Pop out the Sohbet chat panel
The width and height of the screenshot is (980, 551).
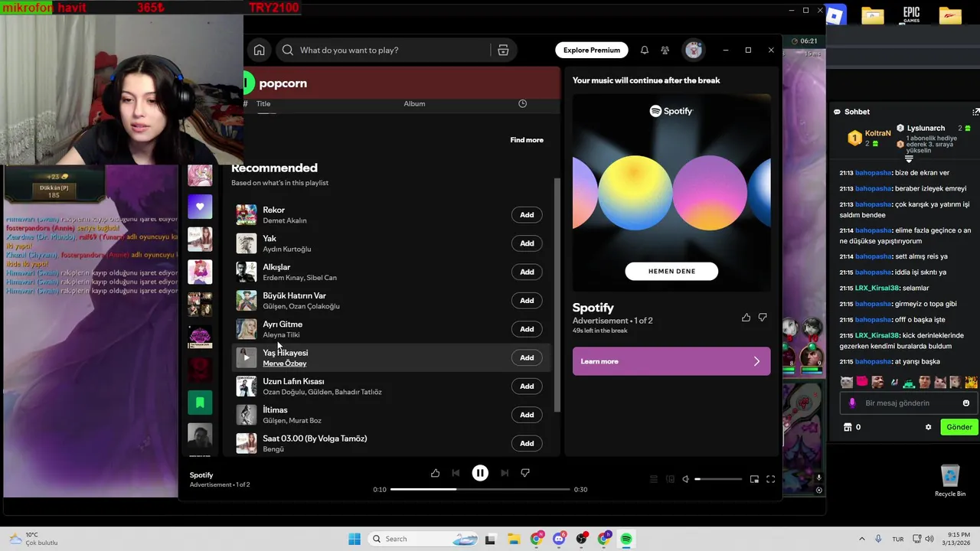click(x=975, y=112)
